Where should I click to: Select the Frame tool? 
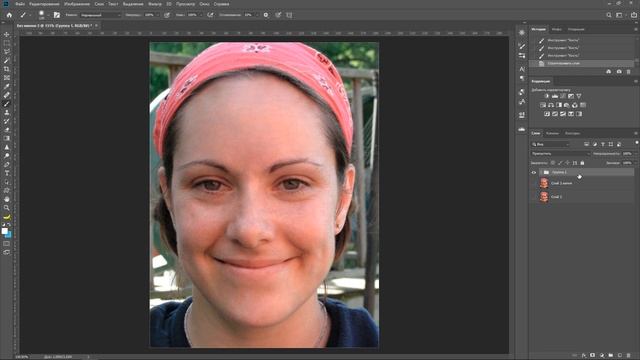(x=7, y=78)
